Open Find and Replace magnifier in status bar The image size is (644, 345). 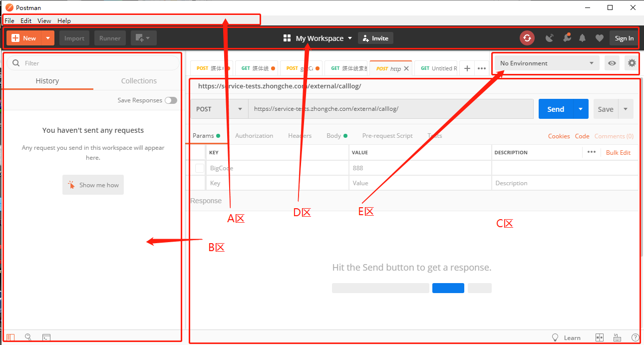28,338
